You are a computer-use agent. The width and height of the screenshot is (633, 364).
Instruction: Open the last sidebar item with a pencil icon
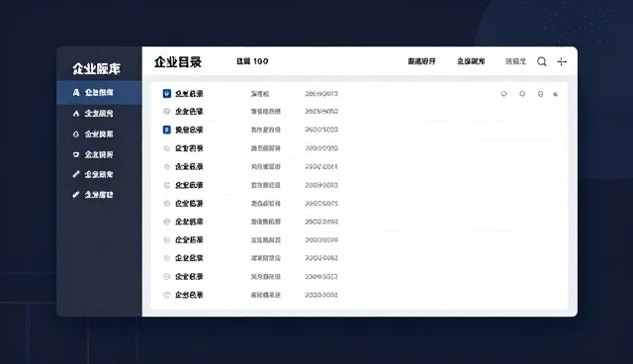[93, 195]
